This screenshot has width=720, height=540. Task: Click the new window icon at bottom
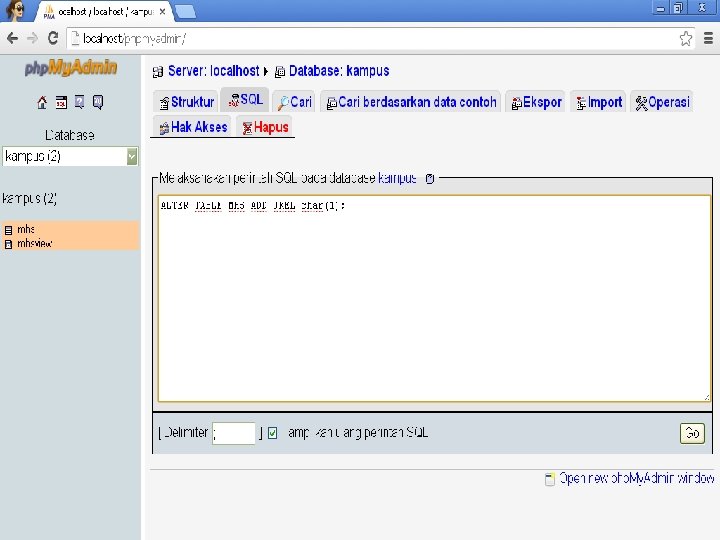coord(549,479)
